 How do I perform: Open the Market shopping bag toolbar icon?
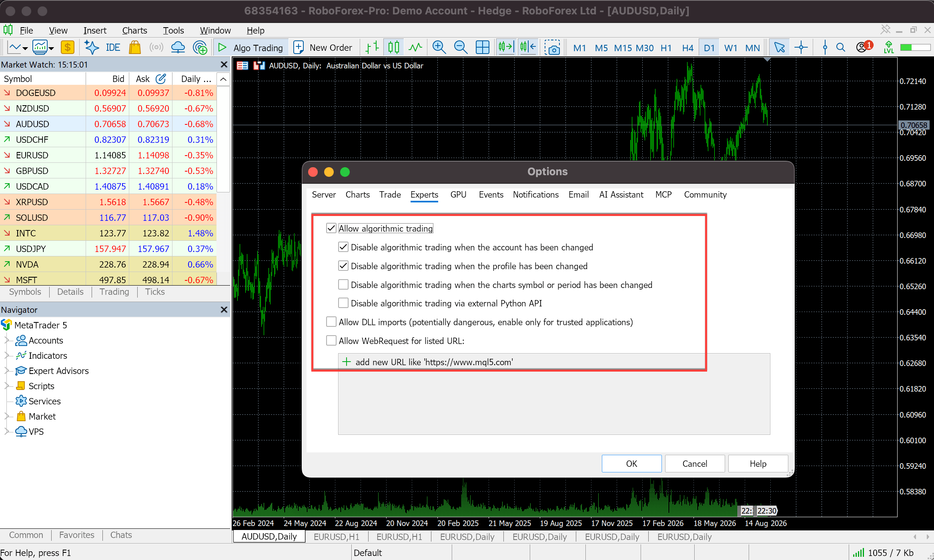point(135,48)
